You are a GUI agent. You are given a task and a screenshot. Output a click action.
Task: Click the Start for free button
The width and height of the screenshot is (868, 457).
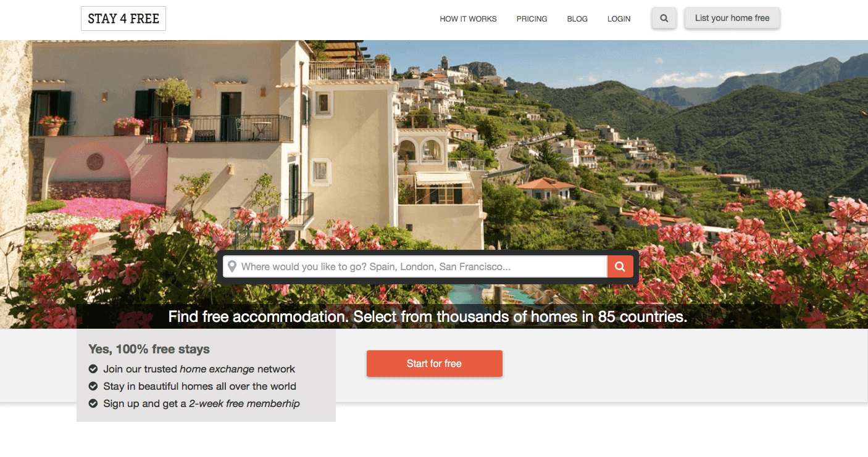pos(435,363)
